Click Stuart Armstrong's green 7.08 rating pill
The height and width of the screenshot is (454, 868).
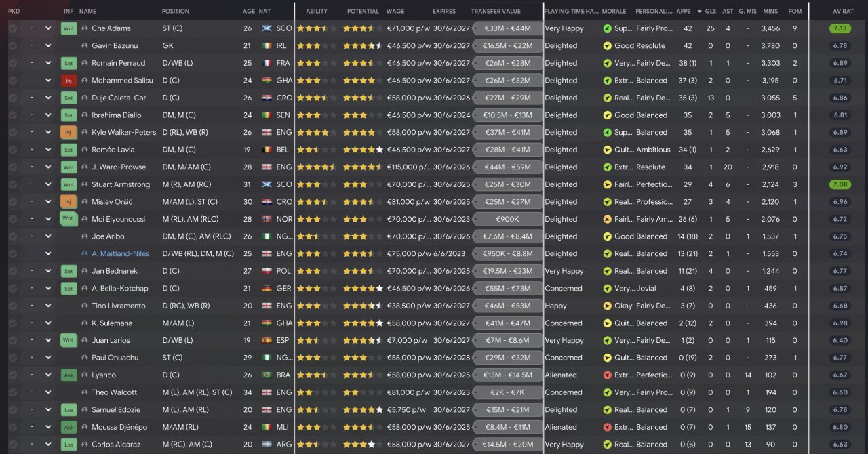point(840,184)
